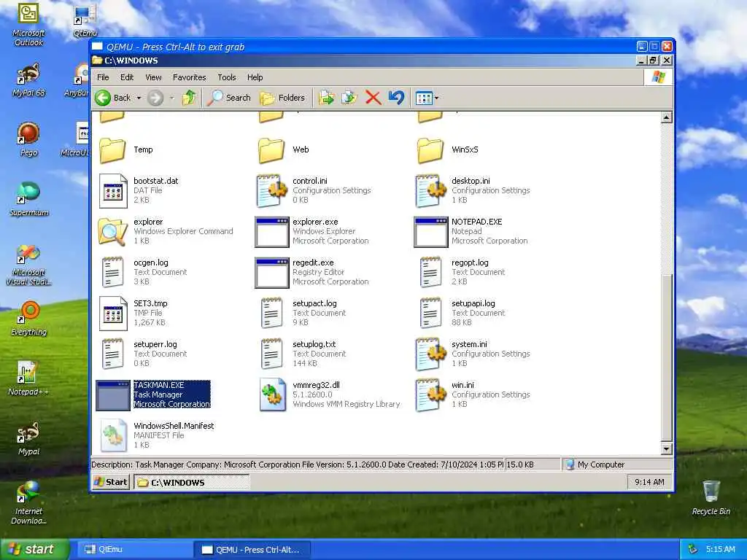The height and width of the screenshot is (560, 747).
Task: Click the blue Undo arrow icon
Action: tap(396, 98)
